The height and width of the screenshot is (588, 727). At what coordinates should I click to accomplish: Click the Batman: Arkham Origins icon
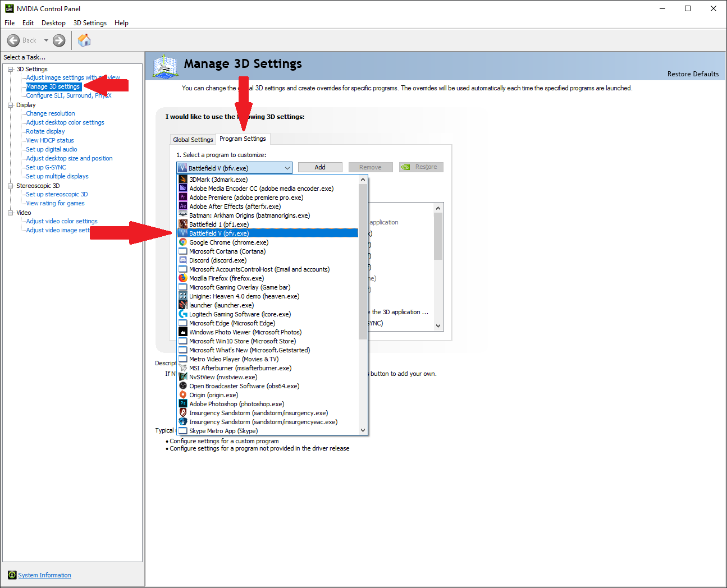pos(183,215)
